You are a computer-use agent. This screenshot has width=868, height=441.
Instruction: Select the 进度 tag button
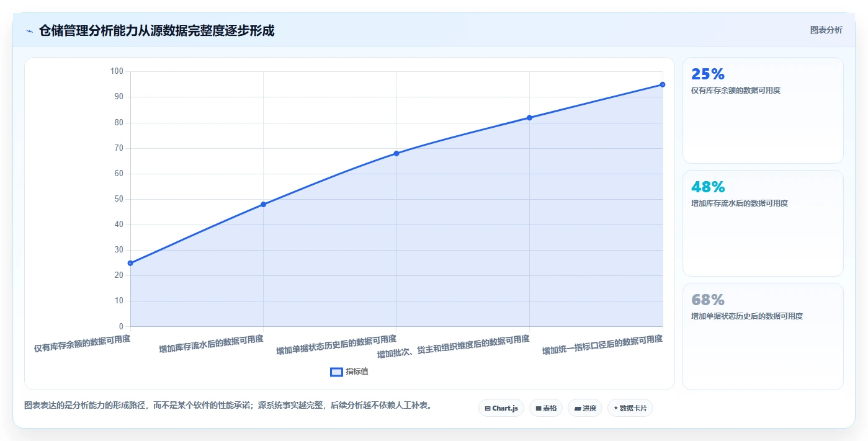point(585,408)
